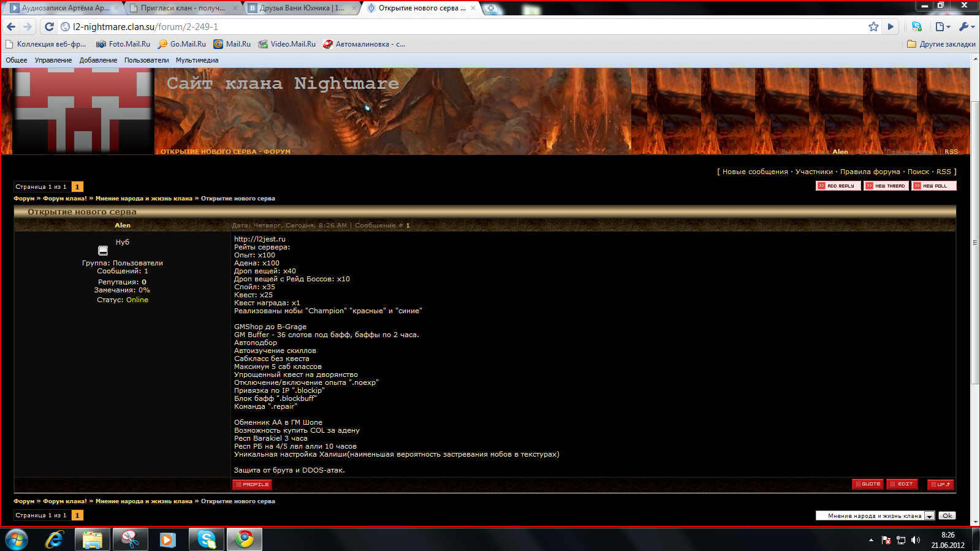This screenshot has width=980, height=551.
Task: Open the Alen profile link in header
Action: click(x=840, y=151)
